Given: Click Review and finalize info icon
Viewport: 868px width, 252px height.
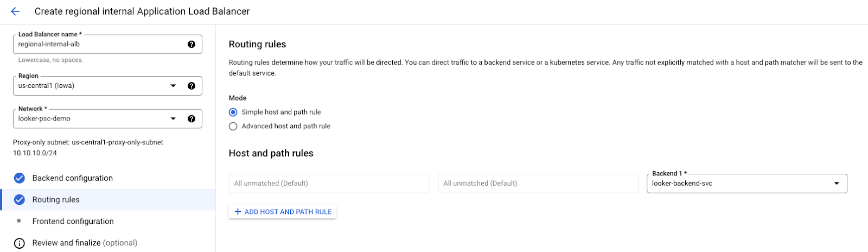Looking at the screenshot, I should pos(20,243).
